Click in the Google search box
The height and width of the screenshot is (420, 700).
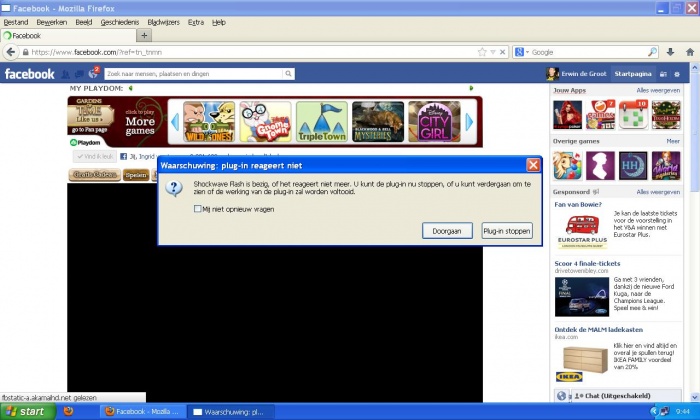(588, 52)
